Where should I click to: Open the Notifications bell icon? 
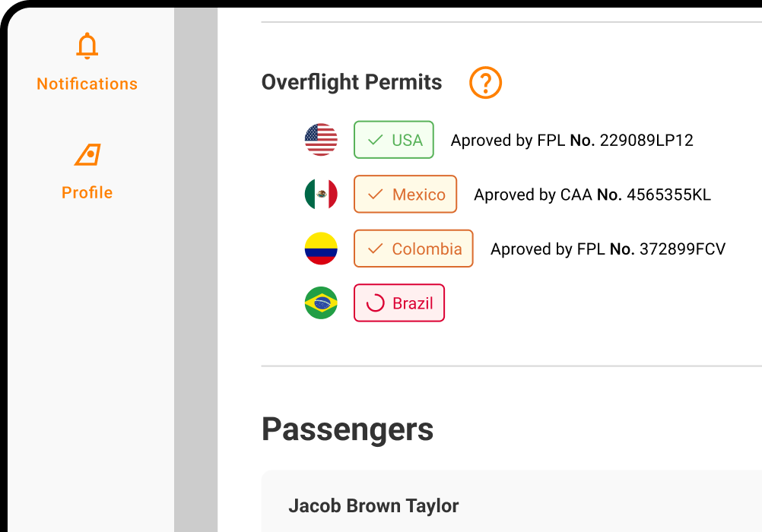click(x=87, y=46)
